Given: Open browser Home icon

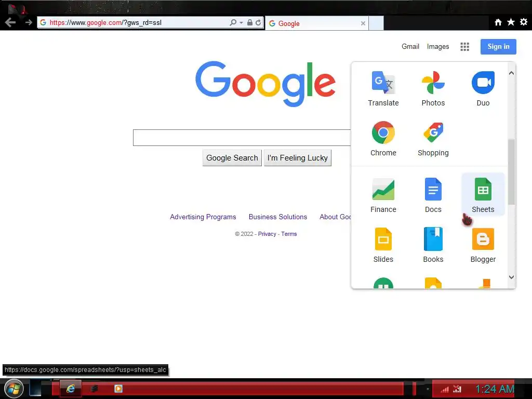Looking at the screenshot, I should (x=498, y=22).
